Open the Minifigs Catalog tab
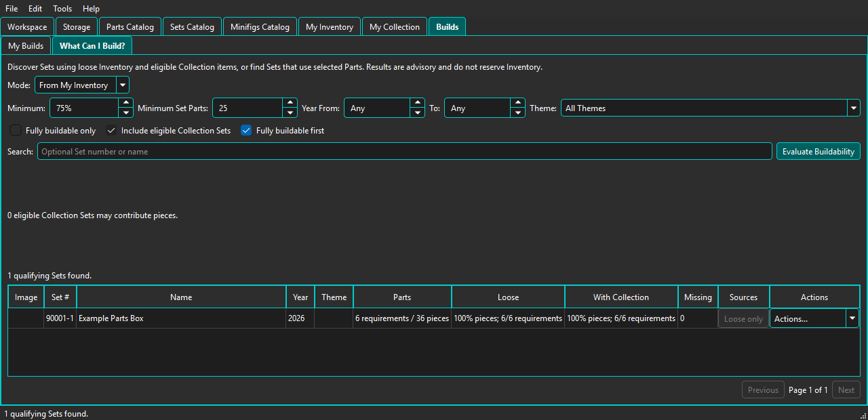The image size is (868, 420). point(260,27)
